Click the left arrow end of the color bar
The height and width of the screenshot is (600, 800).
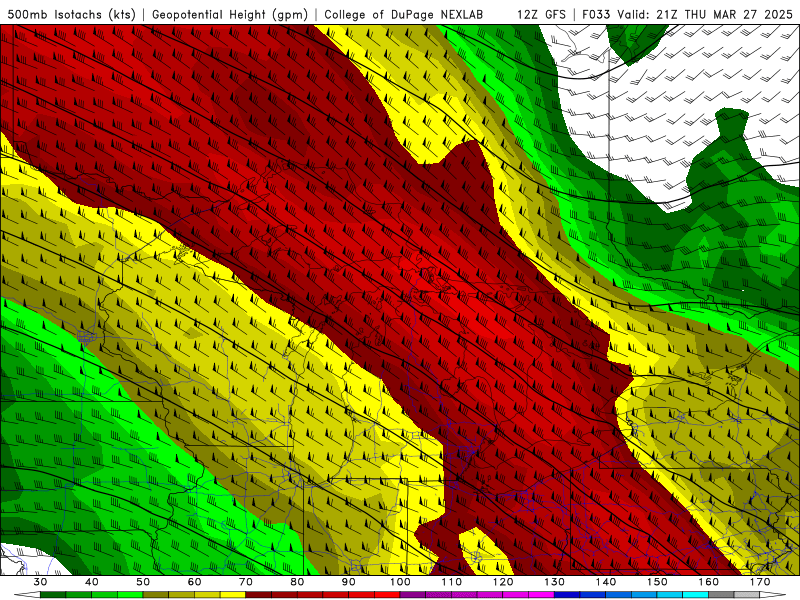point(27,595)
